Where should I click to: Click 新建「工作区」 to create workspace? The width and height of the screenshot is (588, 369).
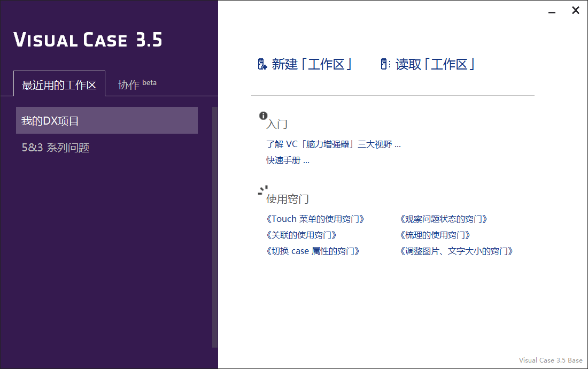[x=312, y=64]
